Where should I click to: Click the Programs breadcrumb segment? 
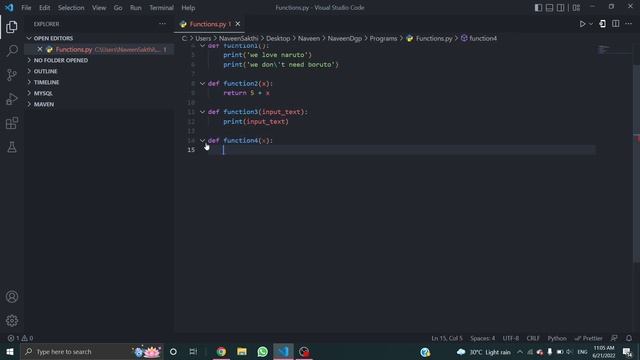pyautogui.click(x=383, y=38)
